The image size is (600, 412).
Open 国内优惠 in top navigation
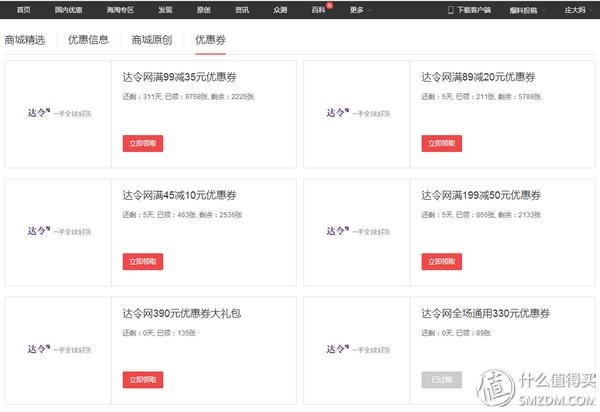(68, 10)
